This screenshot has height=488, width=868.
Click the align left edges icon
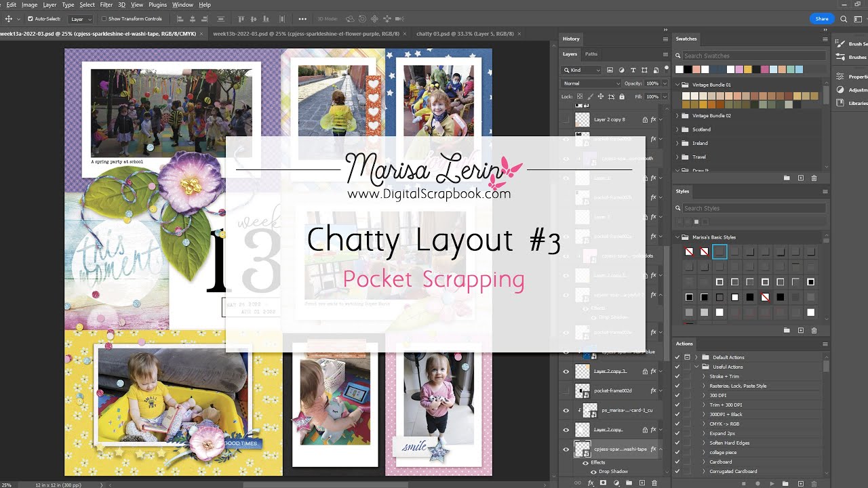(x=181, y=19)
